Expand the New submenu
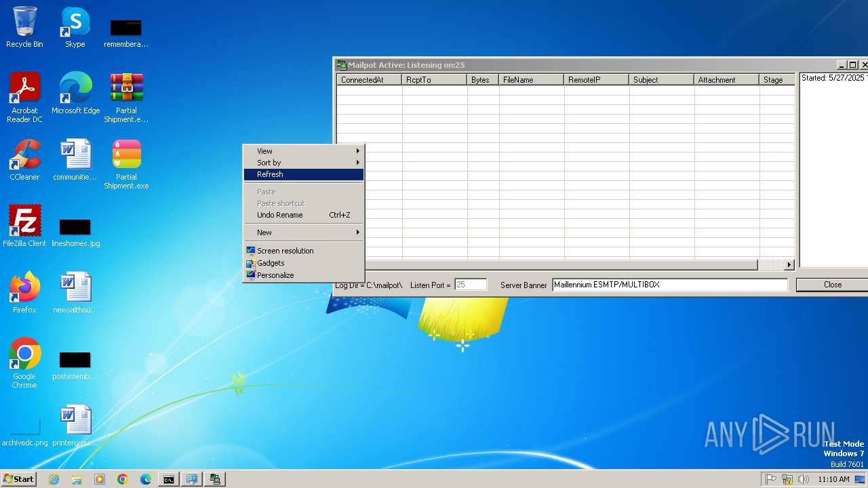This screenshot has width=868, height=488. coord(304,232)
